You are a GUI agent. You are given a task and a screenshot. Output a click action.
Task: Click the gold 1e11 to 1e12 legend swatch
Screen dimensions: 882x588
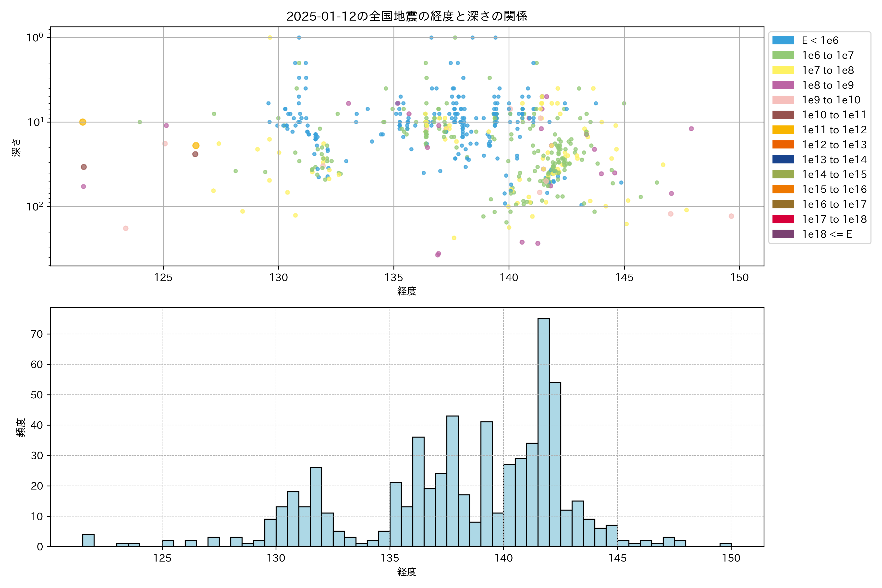pyautogui.click(x=783, y=130)
